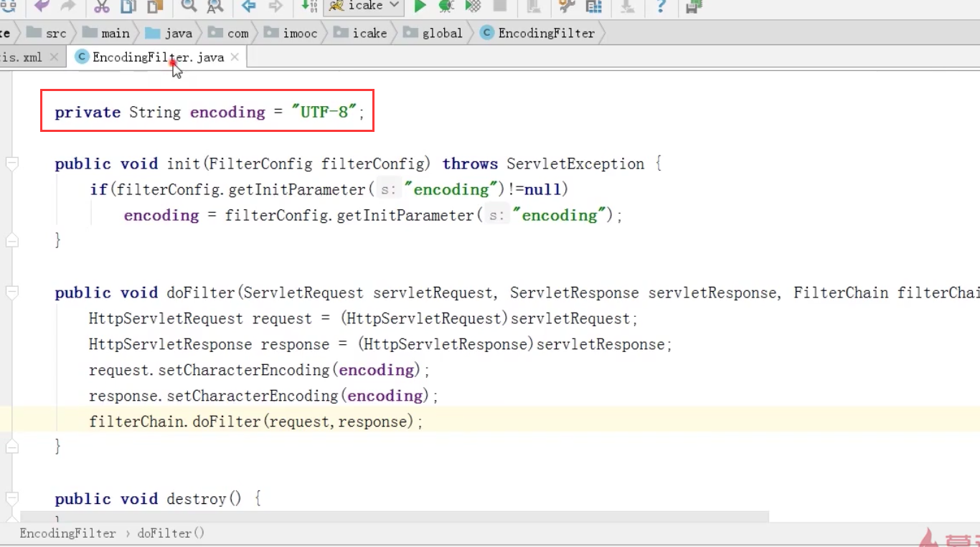The image size is (980, 547).
Task: Click the rightmost toolbar icon after Help
Action: (694, 6)
